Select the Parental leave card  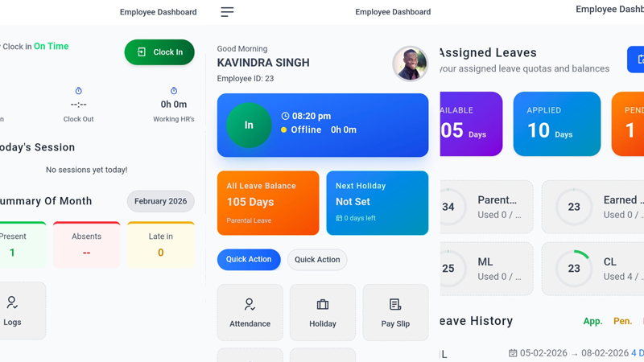[x=486, y=207]
